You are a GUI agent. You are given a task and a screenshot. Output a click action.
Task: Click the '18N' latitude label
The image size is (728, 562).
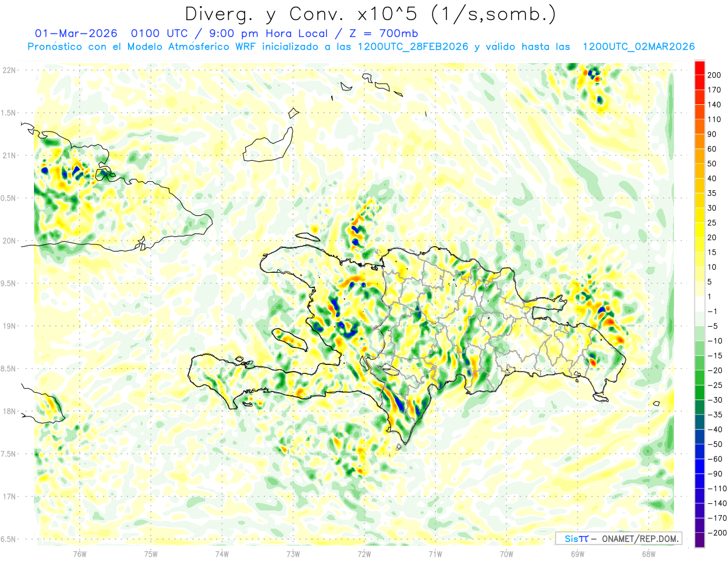[x=8, y=411]
